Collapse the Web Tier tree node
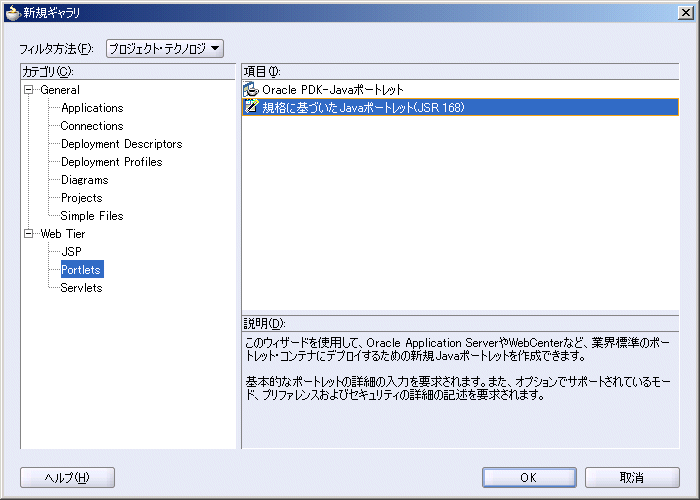The image size is (700, 500). click(x=29, y=233)
